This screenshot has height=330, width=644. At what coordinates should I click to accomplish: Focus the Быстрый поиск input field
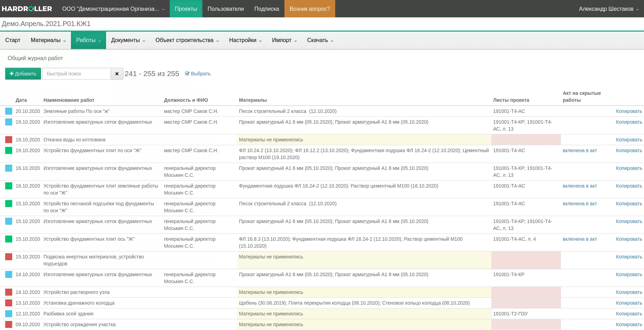(x=77, y=74)
